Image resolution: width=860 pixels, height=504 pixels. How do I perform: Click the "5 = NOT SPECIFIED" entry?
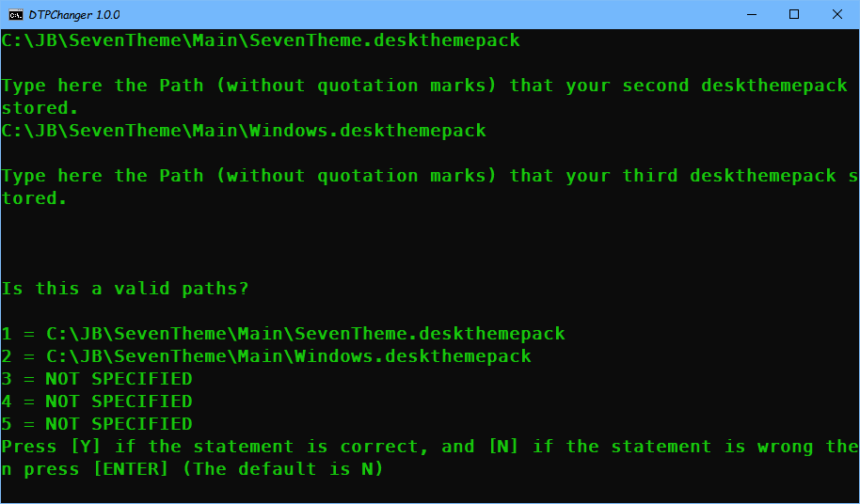coord(97,423)
